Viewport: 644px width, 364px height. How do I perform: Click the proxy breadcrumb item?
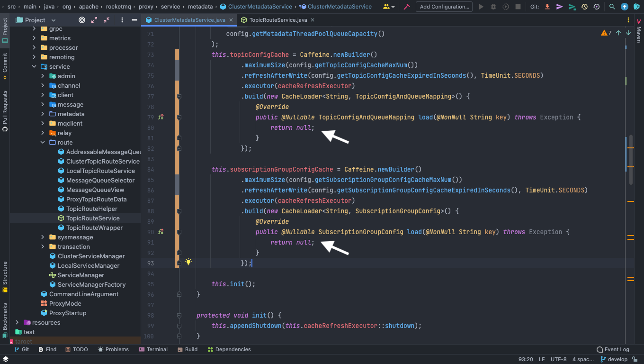[146, 7]
